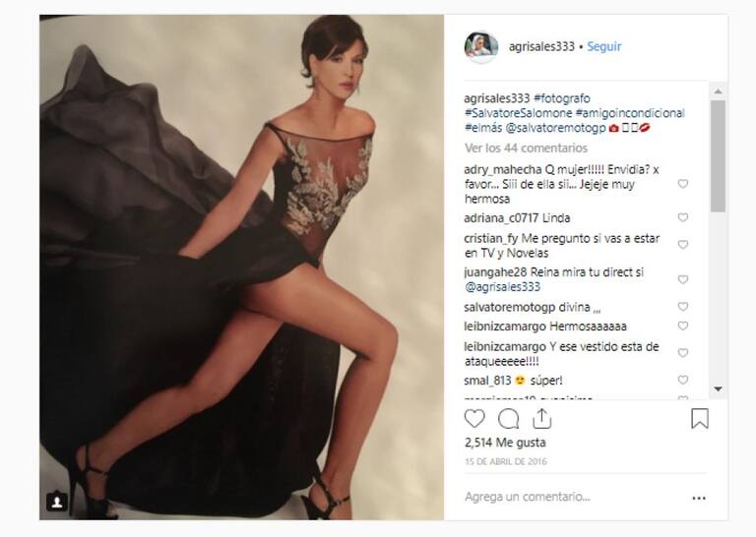Like adriana_c0717's comment heart

pos(683,217)
